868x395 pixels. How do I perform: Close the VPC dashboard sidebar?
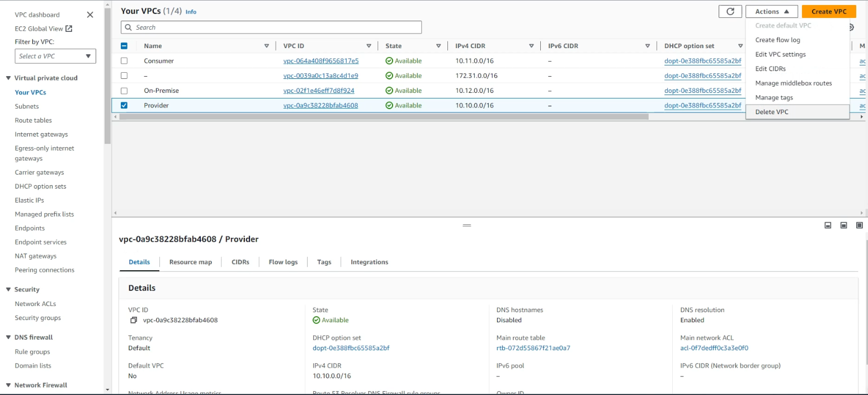(90, 15)
